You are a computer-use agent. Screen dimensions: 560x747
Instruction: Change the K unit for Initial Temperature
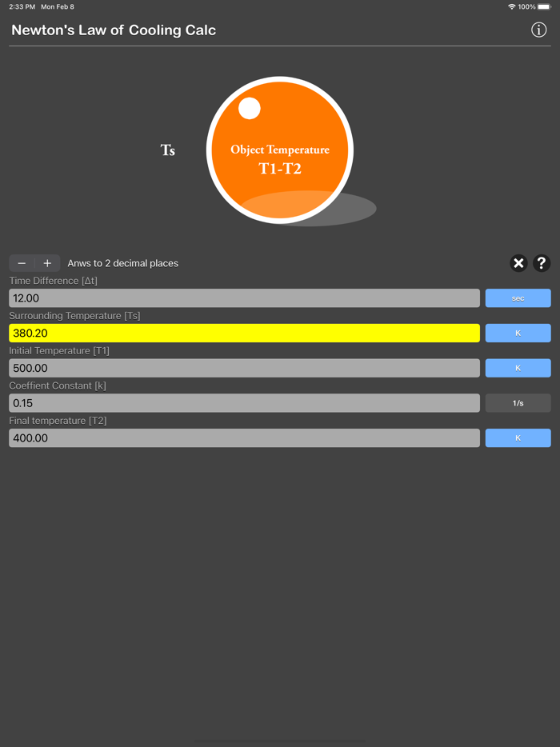pos(518,368)
